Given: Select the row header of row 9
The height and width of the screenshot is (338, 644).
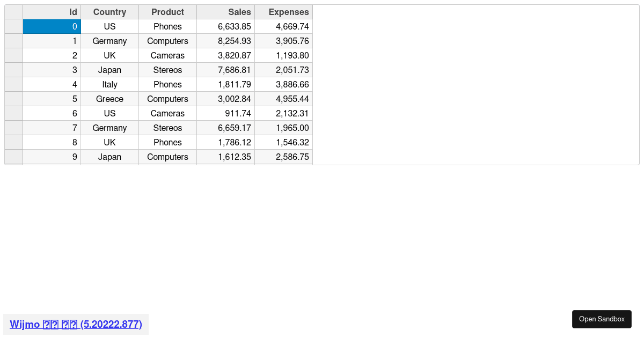Looking at the screenshot, I should (x=14, y=157).
